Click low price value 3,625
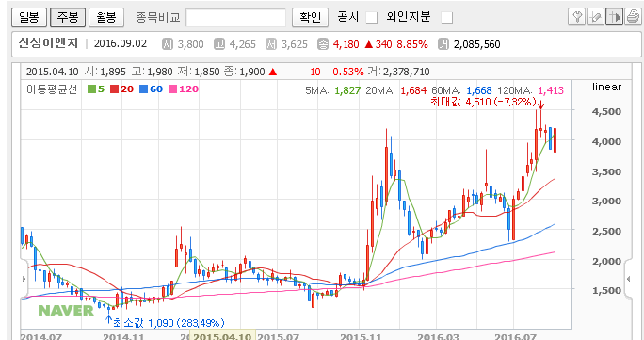Image resolution: width=644 pixels, height=340 pixels. pos(294,44)
